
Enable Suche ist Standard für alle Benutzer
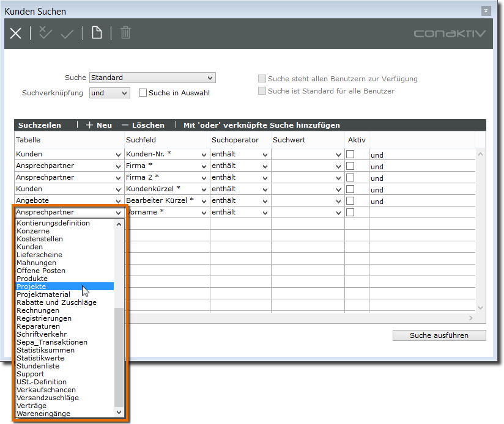click(x=262, y=91)
